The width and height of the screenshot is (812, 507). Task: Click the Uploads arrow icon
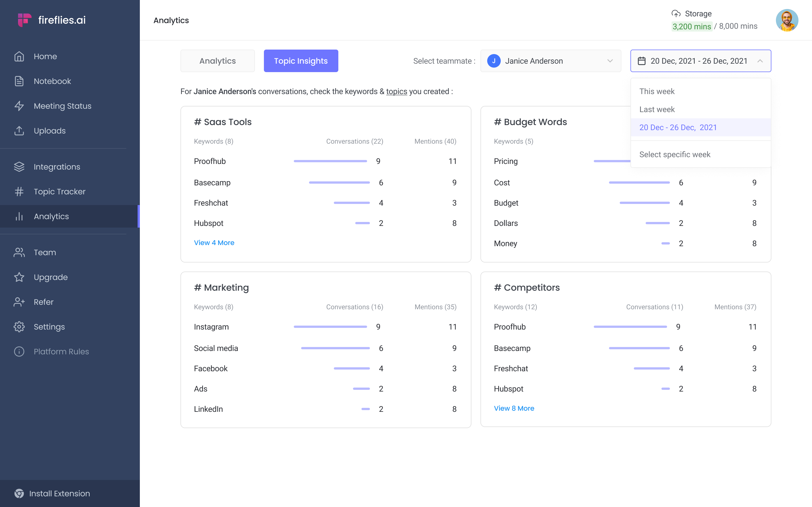19,131
